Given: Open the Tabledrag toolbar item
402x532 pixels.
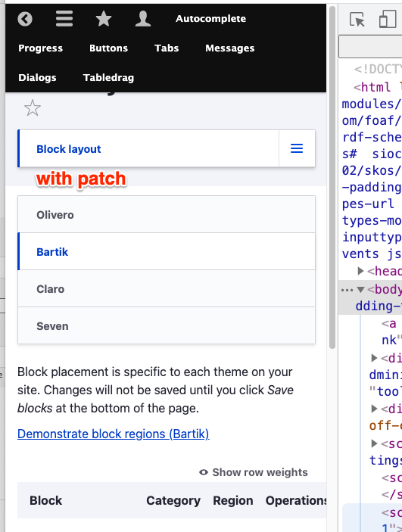Looking at the screenshot, I should pyautogui.click(x=108, y=78).
